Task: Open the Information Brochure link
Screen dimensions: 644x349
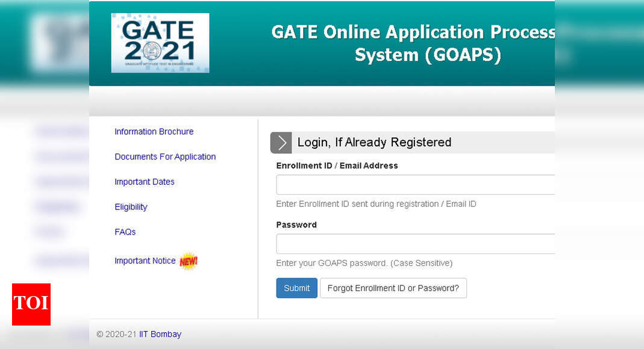Action: [154, 131]
